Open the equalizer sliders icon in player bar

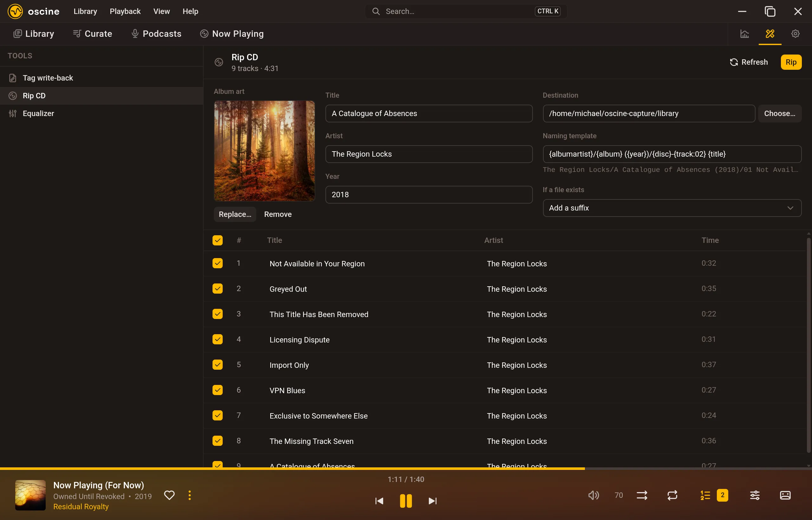pyautogui.click(x=755, y=495)
